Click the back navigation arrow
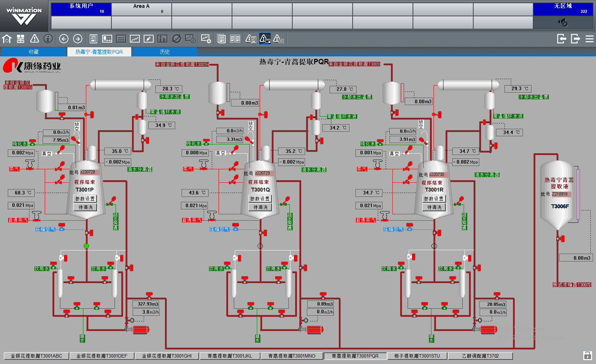 (64, 39)
